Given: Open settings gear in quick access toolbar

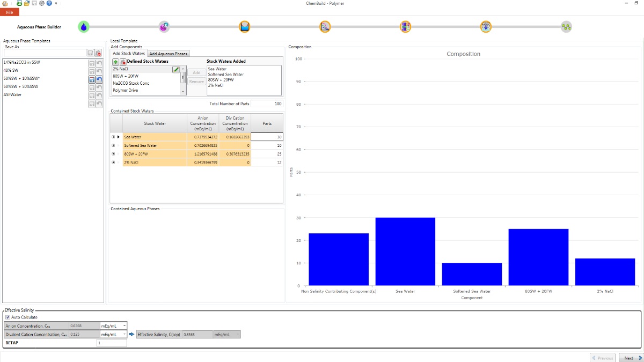Looking at the screenshot, I should click(x=41, y=3).
